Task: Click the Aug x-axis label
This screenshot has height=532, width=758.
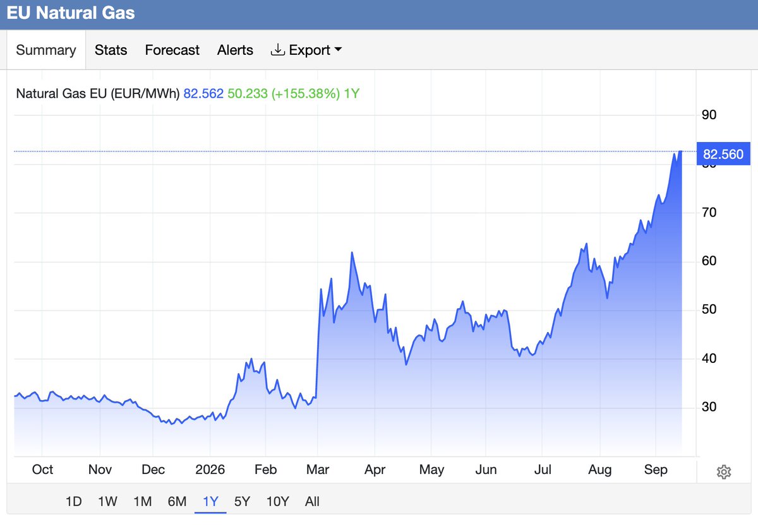Action: click(599, 470)
